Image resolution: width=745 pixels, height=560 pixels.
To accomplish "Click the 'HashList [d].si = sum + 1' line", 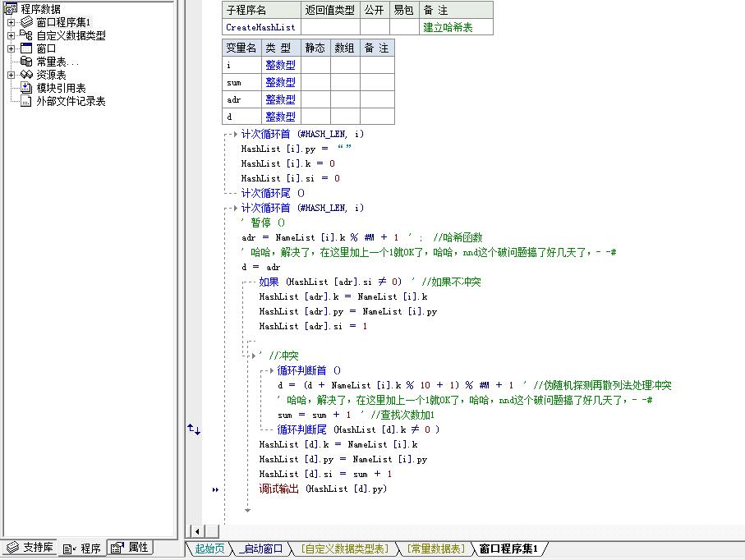I will [x=325, y=474].
